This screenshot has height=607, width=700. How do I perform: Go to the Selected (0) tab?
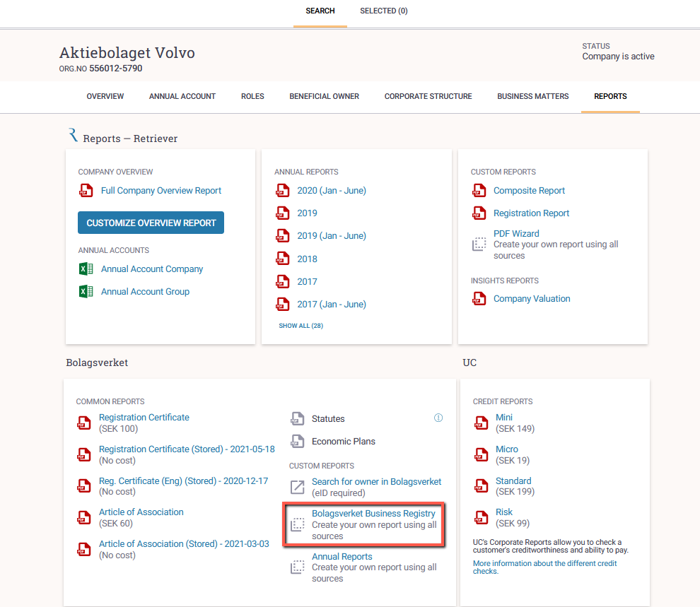point(384,11)
